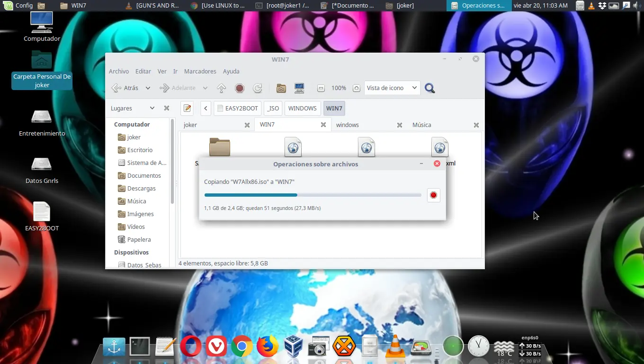This screenshot has width=644, height=364.
Task: Close the Música tab
Action: pyautogui.click(x=476, y=125)
